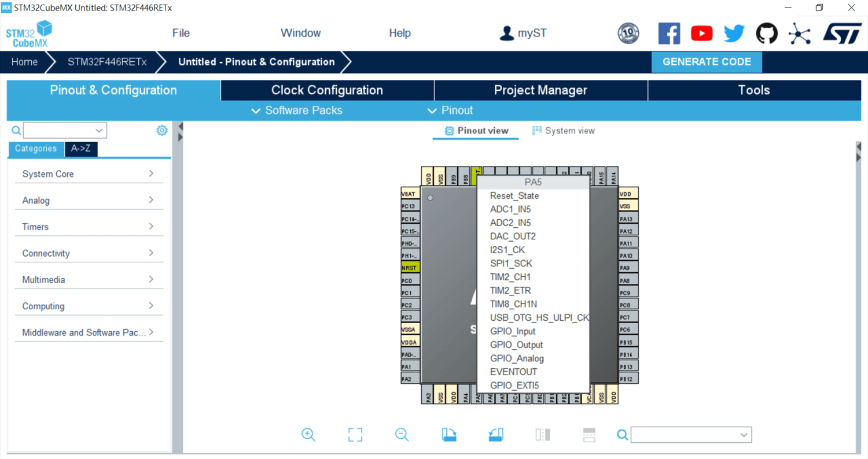Screen dimensions: 868x459
Task: Rotate the chip counter-clockwise
Action: (496, 435)
